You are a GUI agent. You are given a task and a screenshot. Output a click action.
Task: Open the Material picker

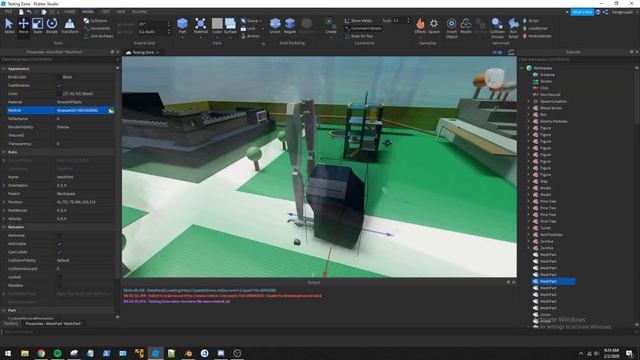tap(200, 25)
